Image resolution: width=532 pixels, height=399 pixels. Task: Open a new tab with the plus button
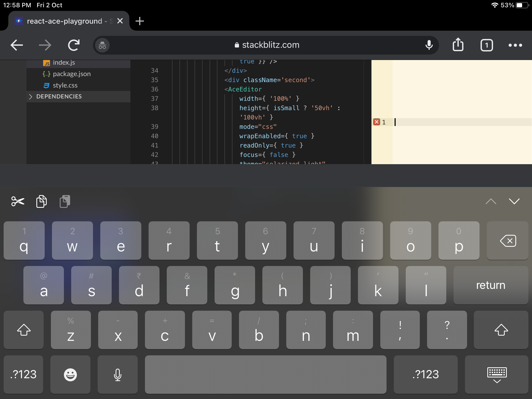tap(140, 21)
